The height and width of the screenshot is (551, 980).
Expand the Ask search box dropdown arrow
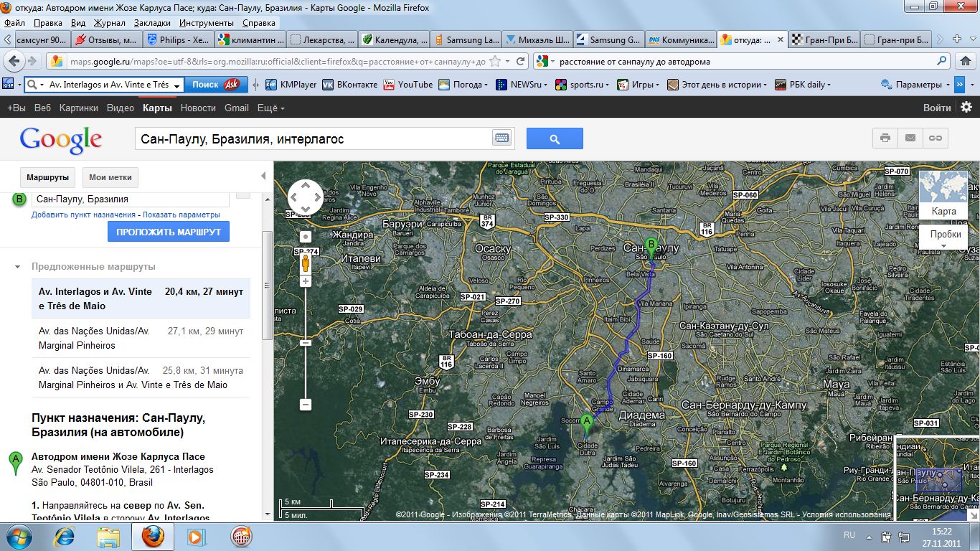[176, 85]
